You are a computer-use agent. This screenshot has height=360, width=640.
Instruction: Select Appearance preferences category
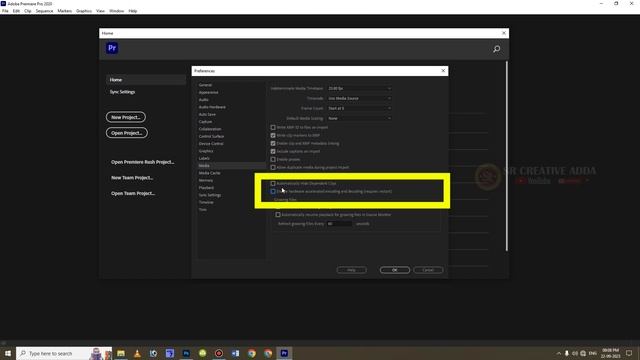point(208,92)
